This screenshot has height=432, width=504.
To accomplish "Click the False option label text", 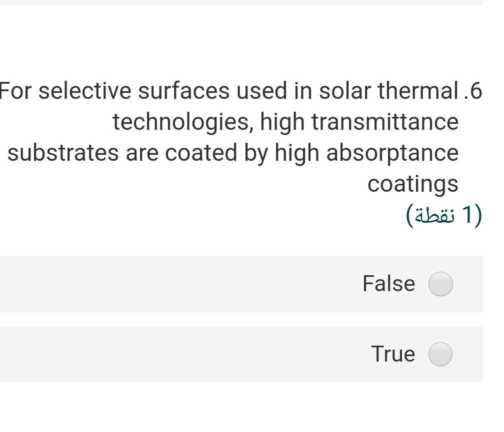I will point(388,283).
